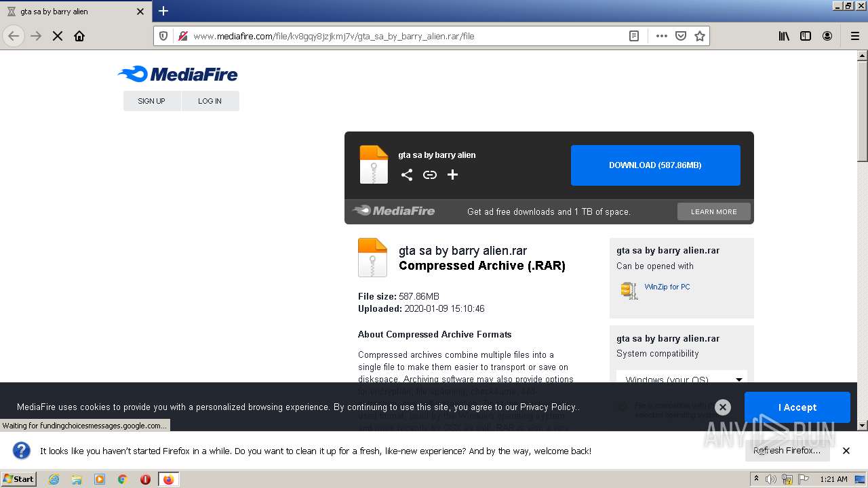Open the Library bookshelf icon

pos(784,36)
